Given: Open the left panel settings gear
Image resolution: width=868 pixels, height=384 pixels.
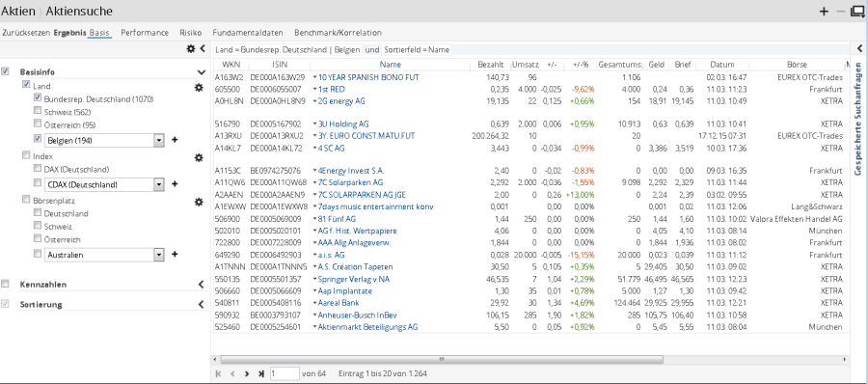Looking at the screenshot, I should (x=191, y=49).
